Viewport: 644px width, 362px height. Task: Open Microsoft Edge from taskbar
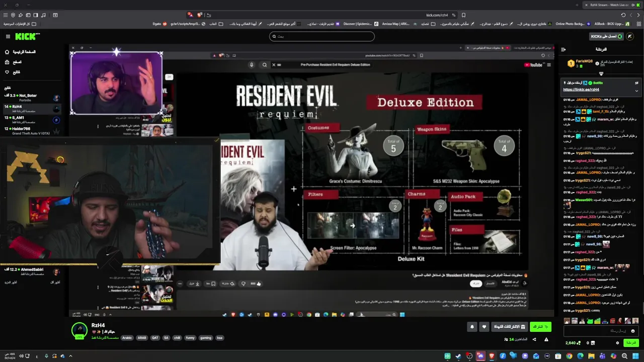coord(580,356)
